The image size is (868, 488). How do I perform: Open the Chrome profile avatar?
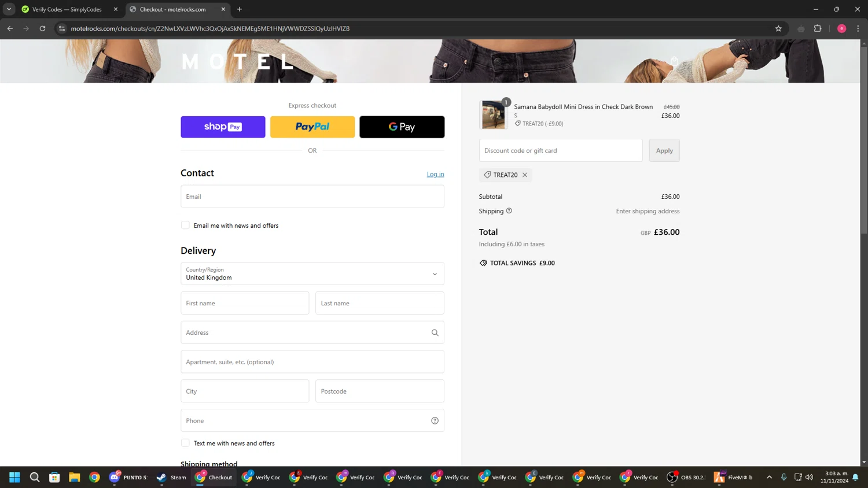tap(842, 28)
